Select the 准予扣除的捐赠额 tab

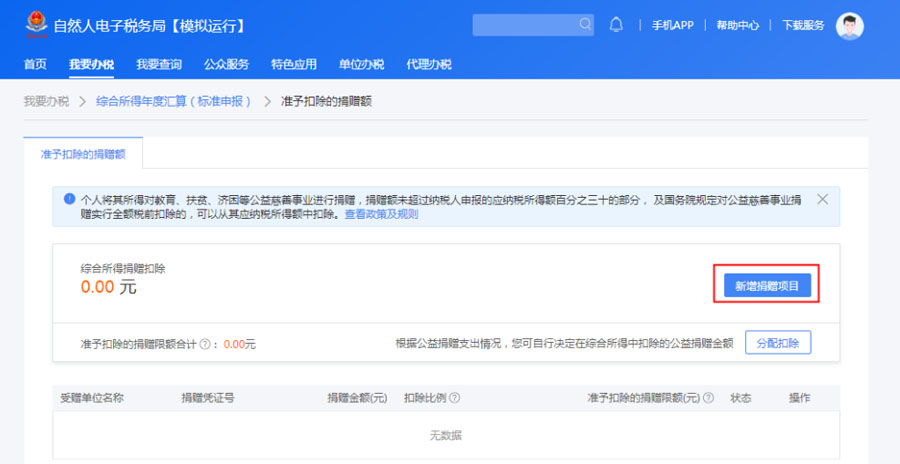point(83,155)
